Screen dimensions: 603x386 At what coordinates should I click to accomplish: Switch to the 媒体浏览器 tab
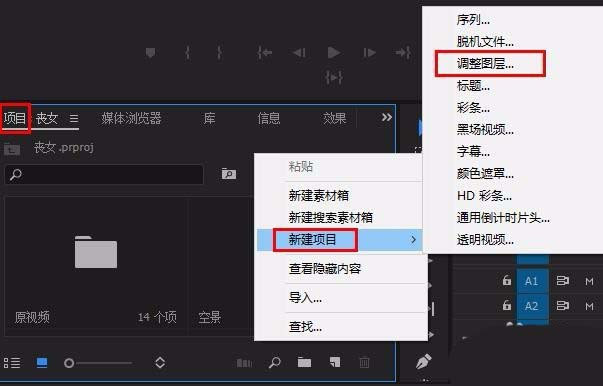(x=132, y=118)
